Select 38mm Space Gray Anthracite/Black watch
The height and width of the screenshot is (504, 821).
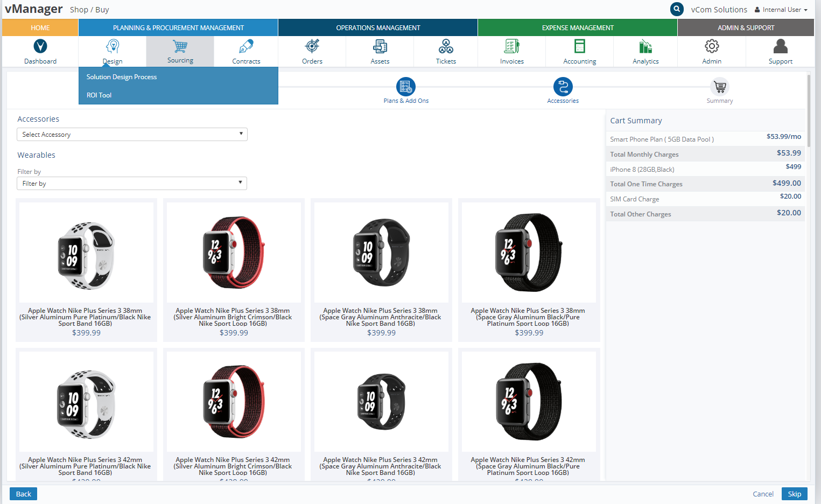(x=381, y=253)
